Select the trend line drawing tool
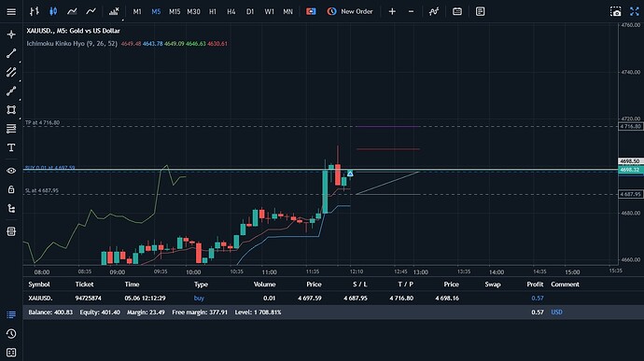The width and height of the screenshot is (644, 361). [x=11, y=53]
